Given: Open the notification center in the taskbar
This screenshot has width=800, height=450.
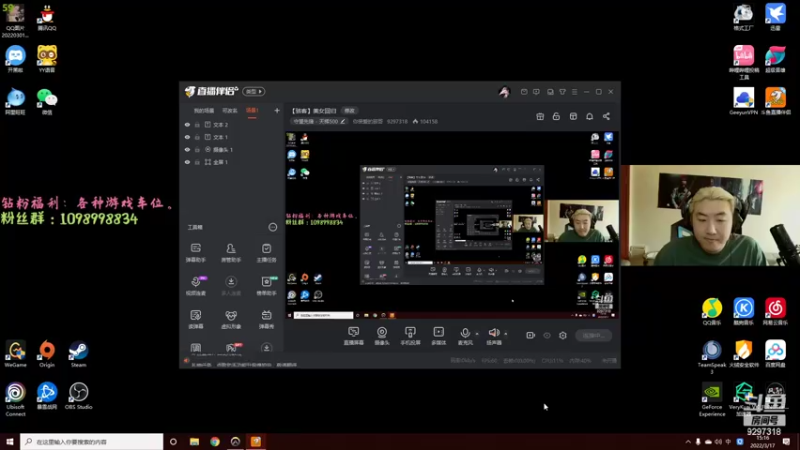Looking at the screenshot, I should coord(786,442).
